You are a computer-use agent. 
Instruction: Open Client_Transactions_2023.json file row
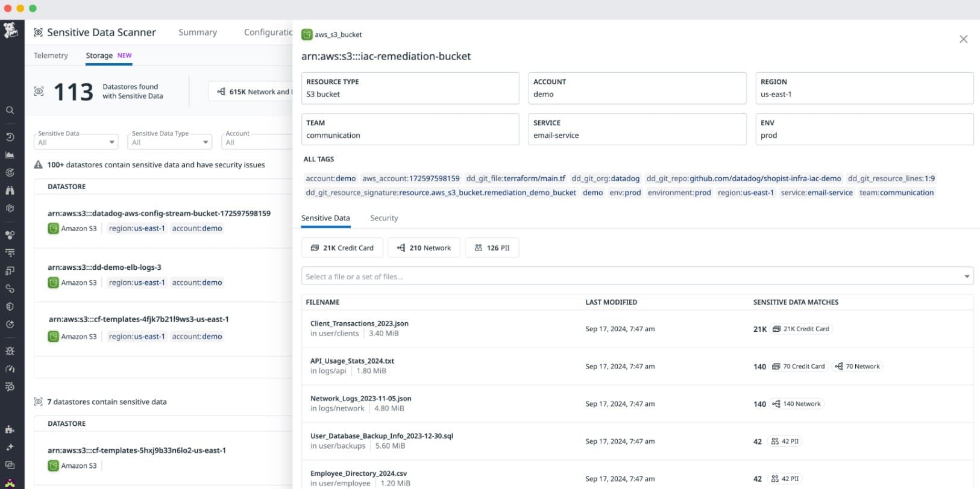point(637,329)
